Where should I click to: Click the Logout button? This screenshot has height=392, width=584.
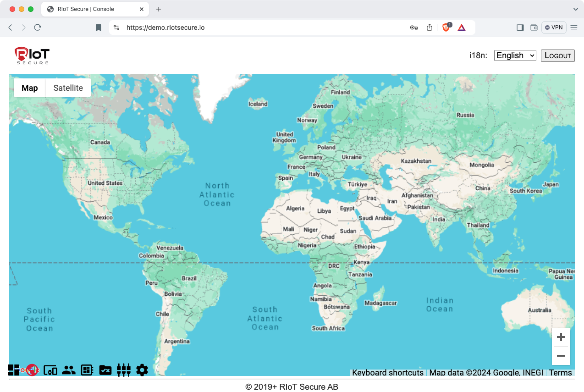(x=557, y=55)
